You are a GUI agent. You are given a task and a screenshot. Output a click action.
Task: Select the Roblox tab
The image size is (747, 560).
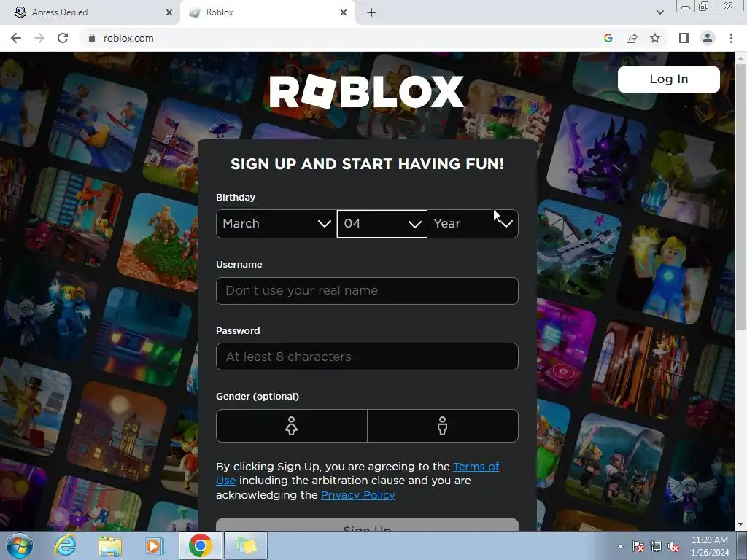pyautogui.click(x=267, y=12)
